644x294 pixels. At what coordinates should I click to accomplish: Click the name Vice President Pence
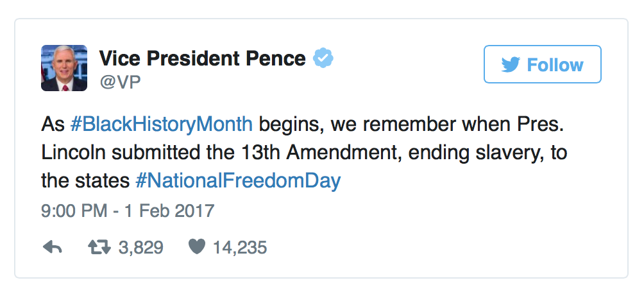click(202, 59)
